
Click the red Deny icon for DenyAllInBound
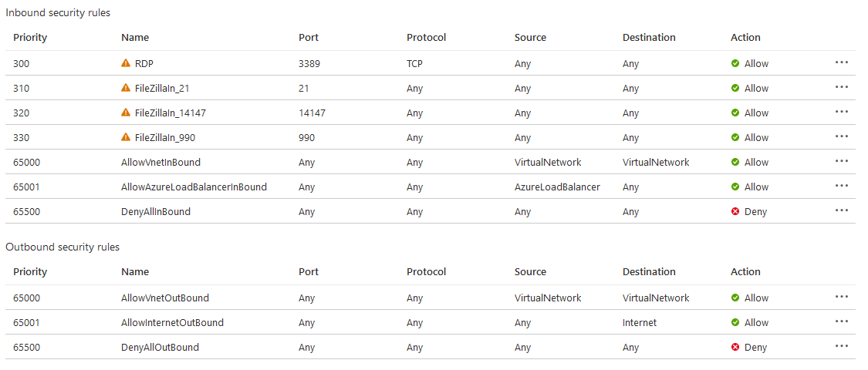(735, 211)
